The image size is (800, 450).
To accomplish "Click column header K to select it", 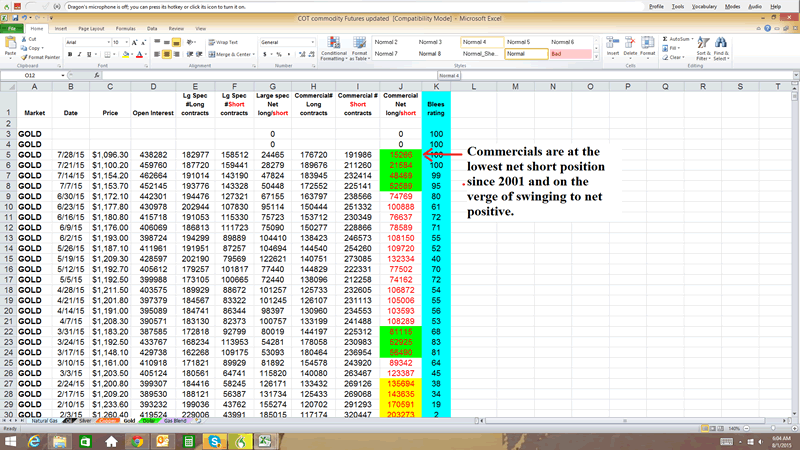I will point(436,88).
